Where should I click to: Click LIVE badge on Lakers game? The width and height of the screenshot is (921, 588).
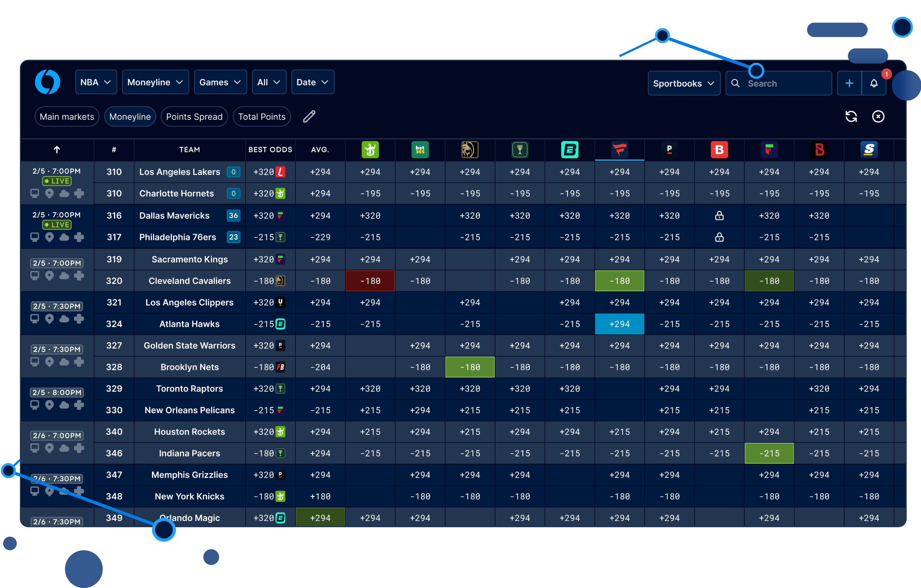57,181
